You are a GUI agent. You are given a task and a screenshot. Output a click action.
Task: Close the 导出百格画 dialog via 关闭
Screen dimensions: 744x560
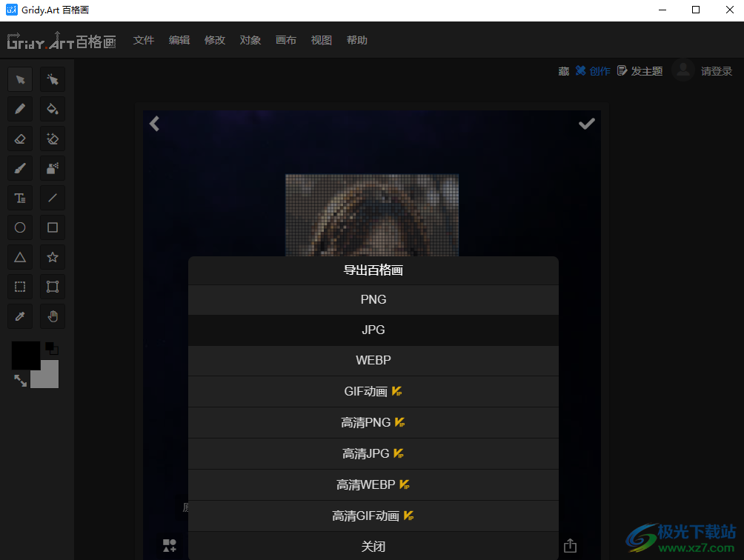point(373,546)
